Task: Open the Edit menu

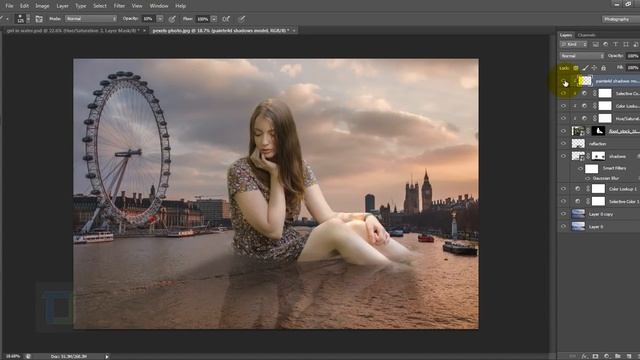Action: coord(24,6)
